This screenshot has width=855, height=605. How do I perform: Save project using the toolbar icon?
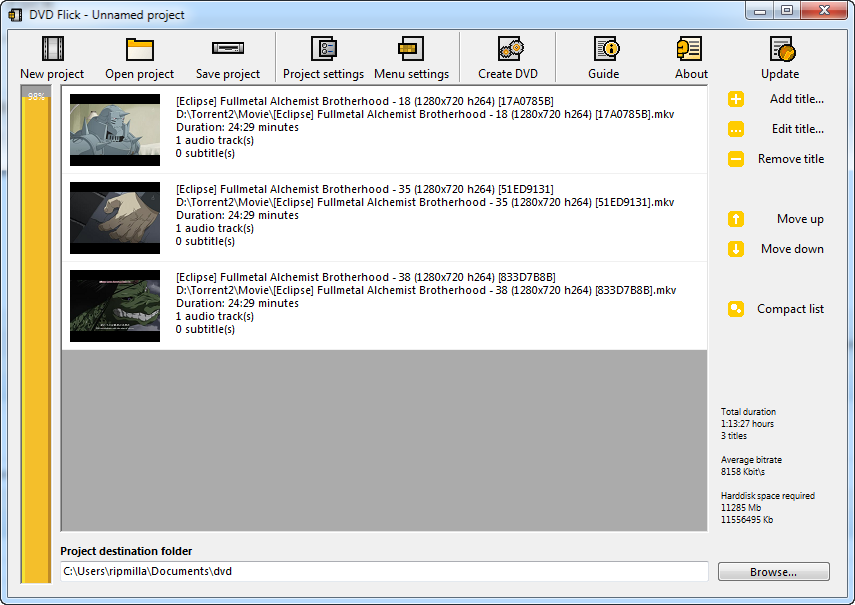coord(227,49)
